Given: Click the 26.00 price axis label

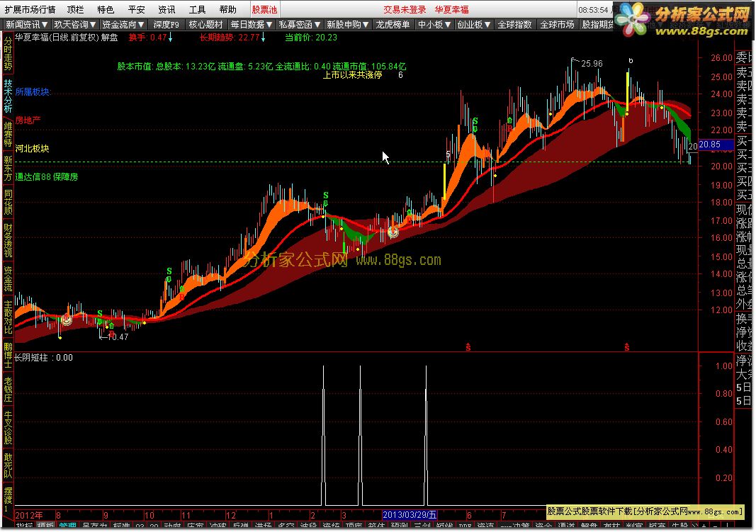Looking at the screenshot, I should tap(721, 57).
